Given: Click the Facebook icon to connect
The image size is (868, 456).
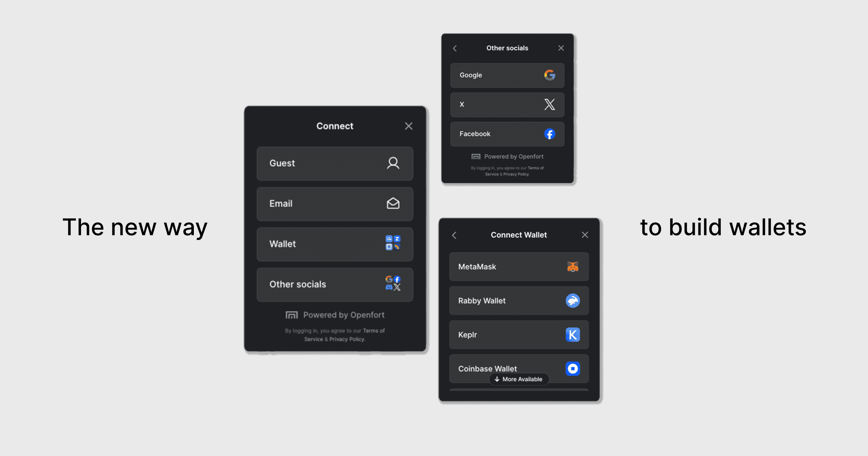Looking at the screenshot, I should point(549,134).
